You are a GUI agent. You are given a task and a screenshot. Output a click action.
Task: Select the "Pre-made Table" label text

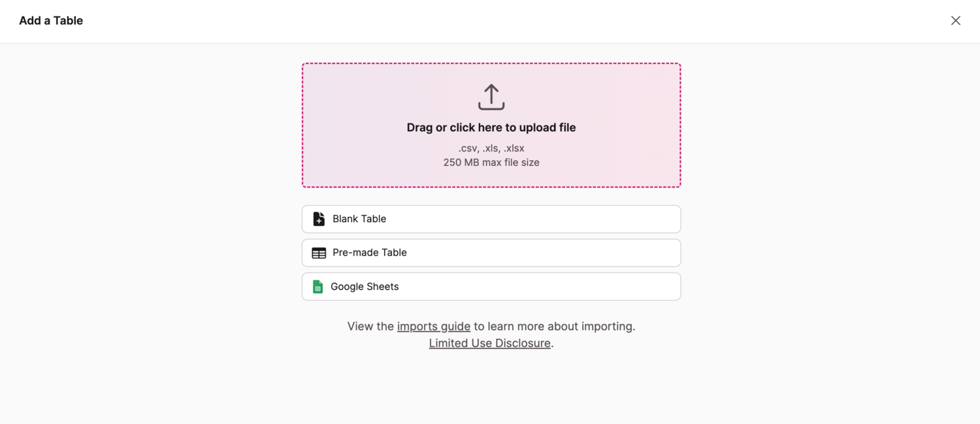[370, 253]
